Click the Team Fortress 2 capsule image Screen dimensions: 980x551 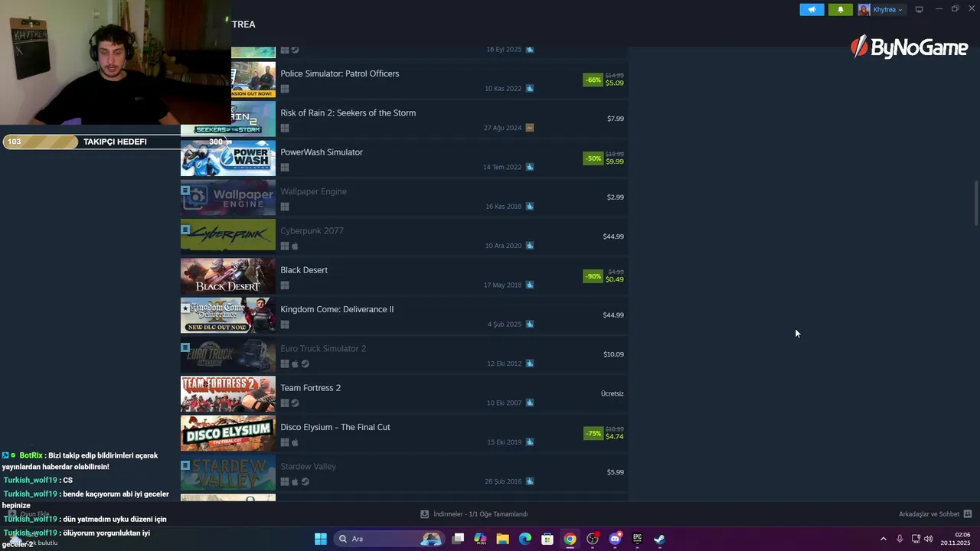228,394
